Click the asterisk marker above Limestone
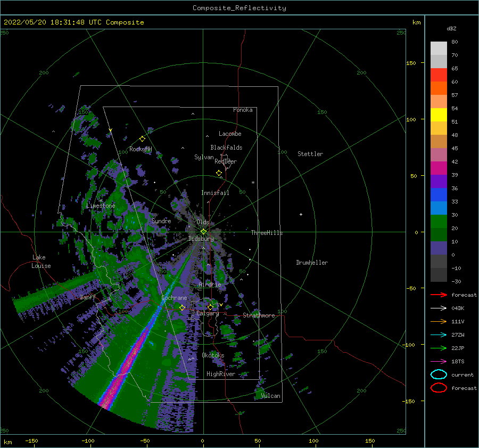479x448 pixels. click(101, 201)
